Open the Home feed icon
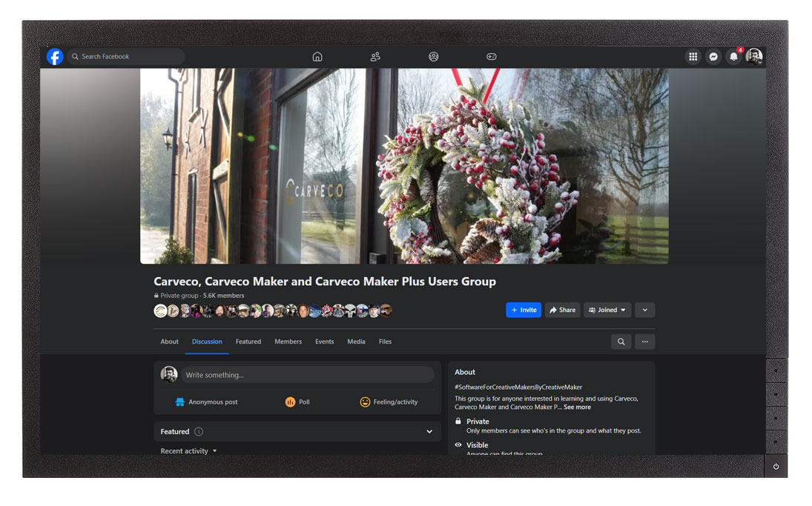Viewport: 812px width, 506px height. 317,56
